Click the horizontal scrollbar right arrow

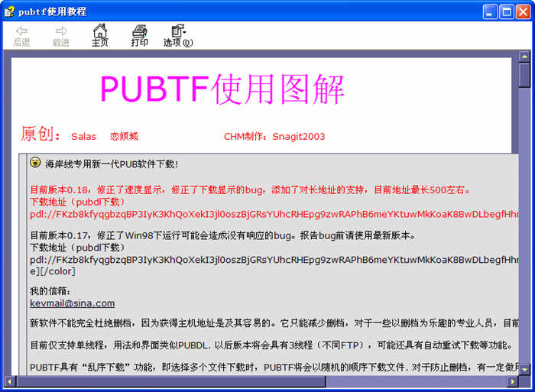click(x=513, y=381)
